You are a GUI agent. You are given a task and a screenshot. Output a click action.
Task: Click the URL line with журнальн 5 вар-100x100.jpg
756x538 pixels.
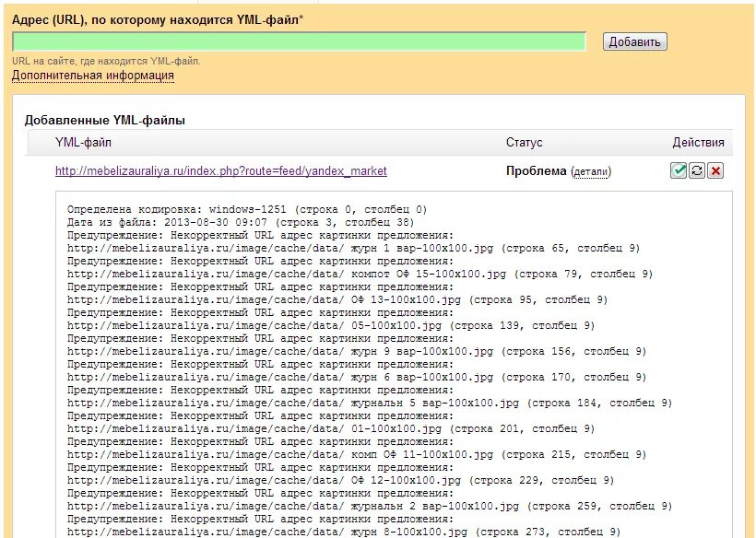[x=370, y=403]
